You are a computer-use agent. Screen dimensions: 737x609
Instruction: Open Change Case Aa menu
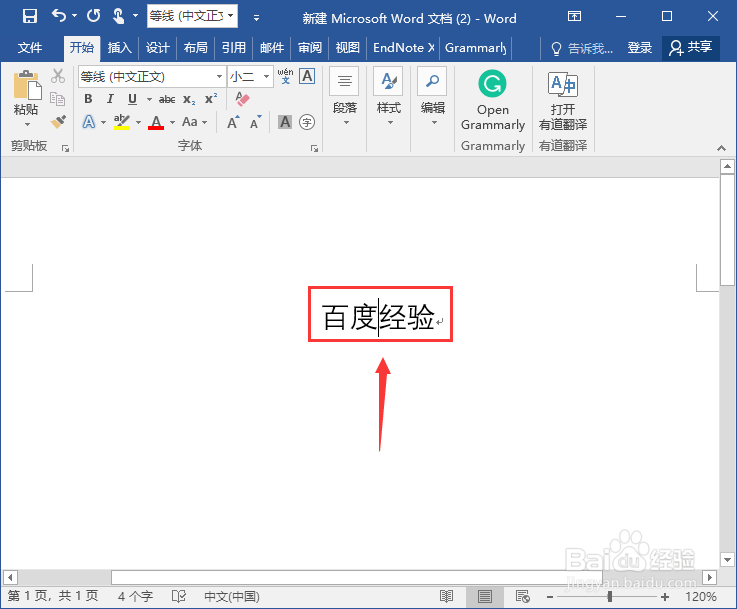(194, 122)
